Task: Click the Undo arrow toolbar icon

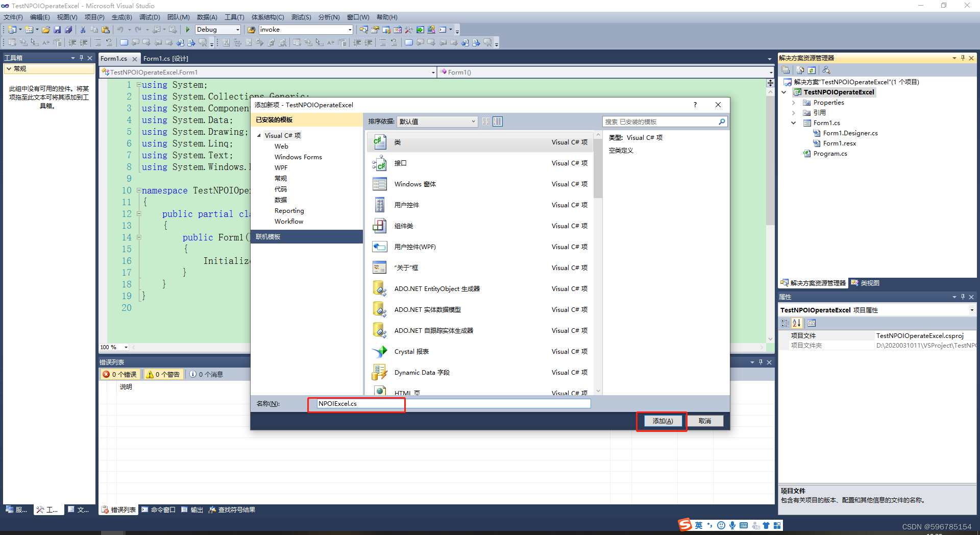Action: (x=120, y=30)
